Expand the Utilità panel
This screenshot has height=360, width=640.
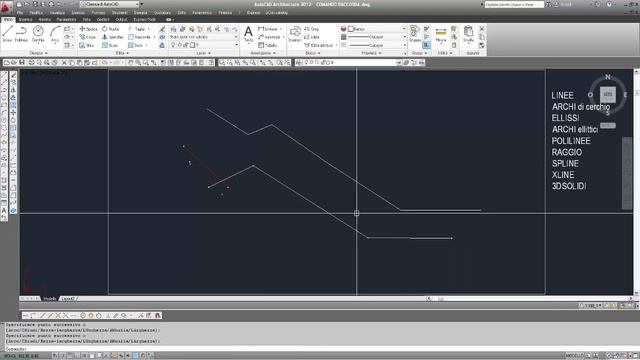(444, 53)
